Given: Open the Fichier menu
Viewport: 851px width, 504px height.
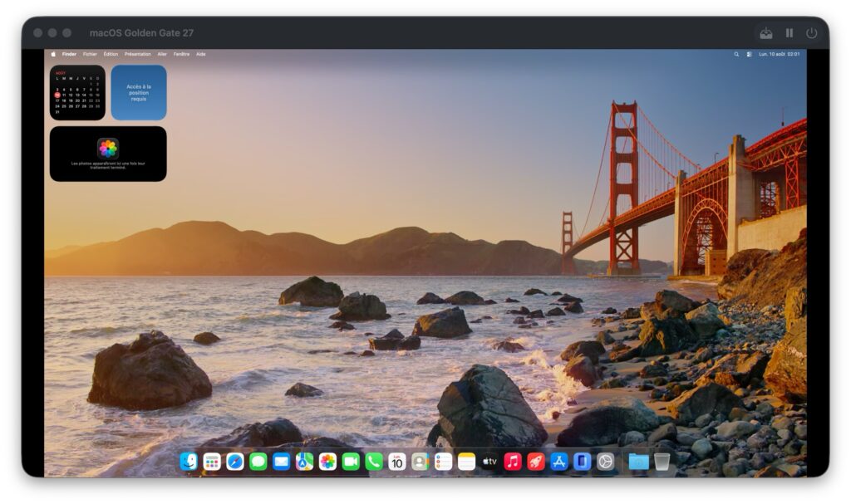Looking at the screenshot, I should [x=90, y=54].
